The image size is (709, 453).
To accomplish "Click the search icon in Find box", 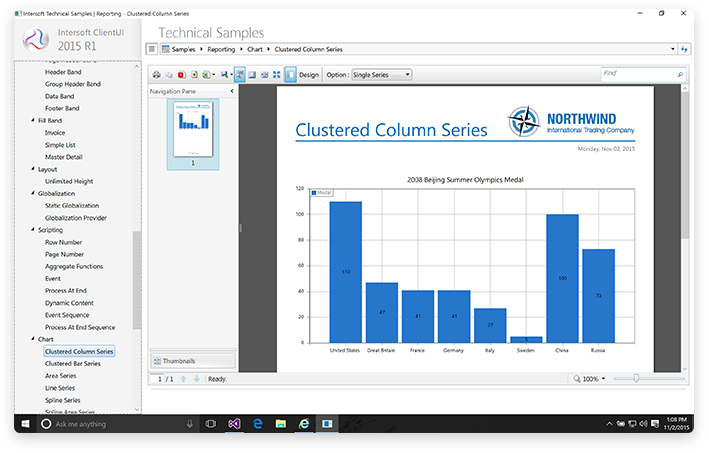I will 680,75.
